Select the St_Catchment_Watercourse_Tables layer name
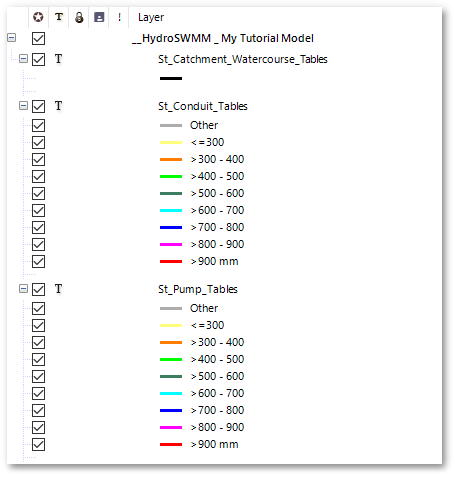455x477 pixels. (243, 59)
